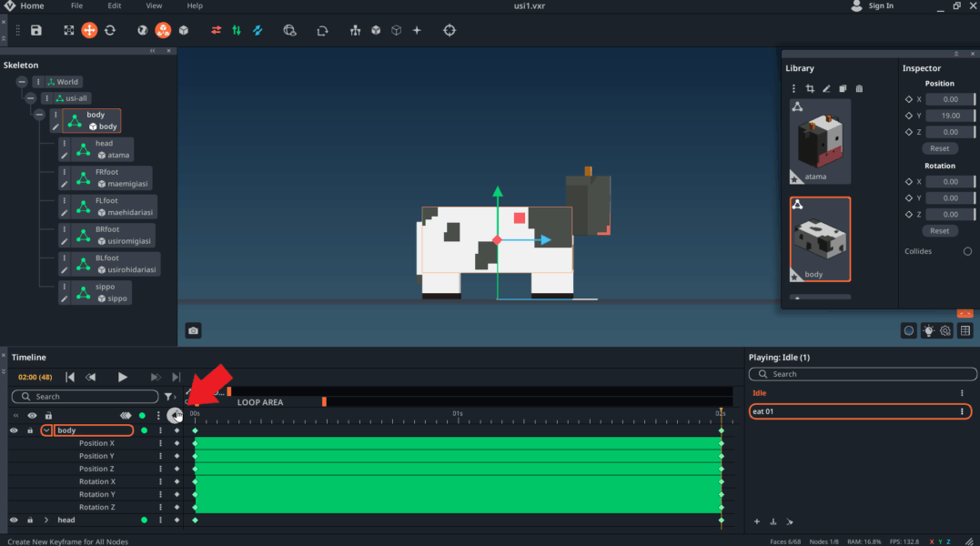Screen dimensions: 980x546
Task: Click the pencil icon on the head skeleton node
Action: click(x=65, y=156)
